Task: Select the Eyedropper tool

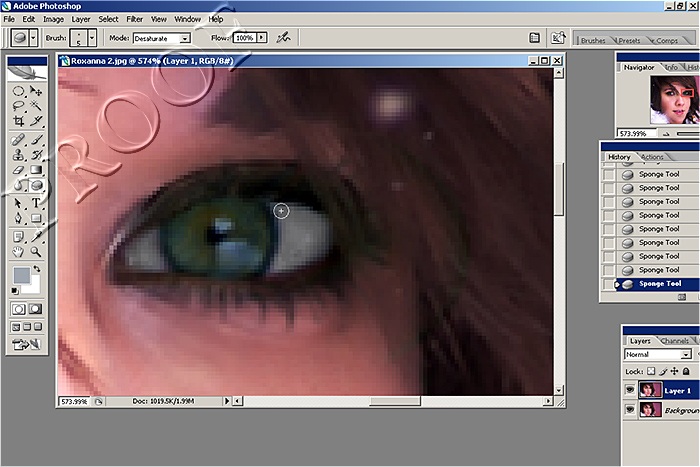Action: [x=36, y=237]
